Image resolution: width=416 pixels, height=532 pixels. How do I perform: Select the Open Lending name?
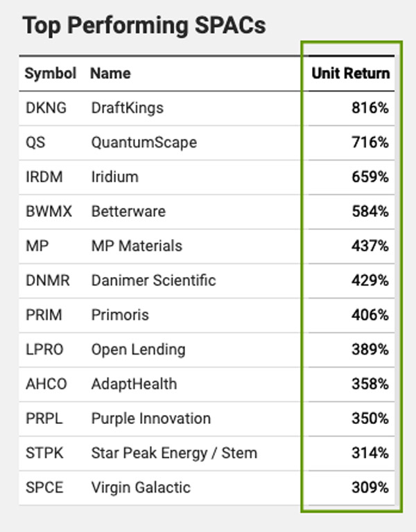pyautogui.click(x=138, y=350)
